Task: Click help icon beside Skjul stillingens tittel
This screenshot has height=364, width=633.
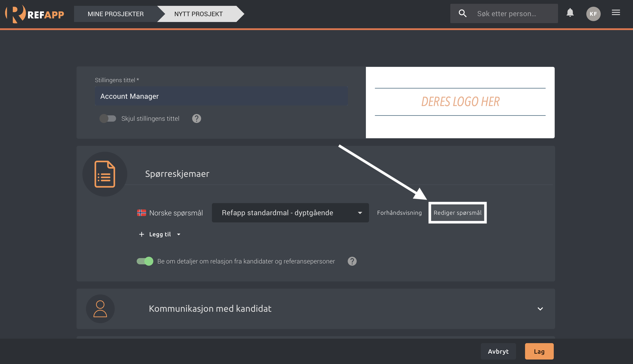Action: tap(196, 118)
